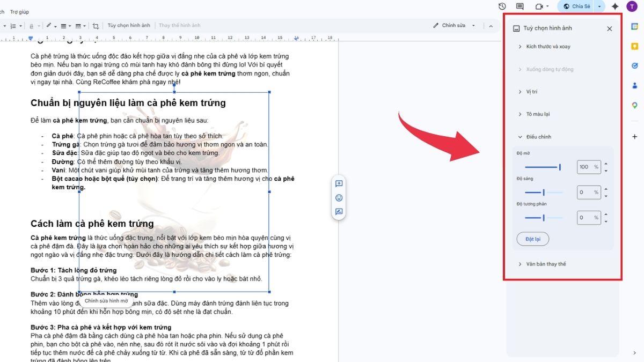644x362 pixels.
Task: Open the Chỉnh sửa editing mode dropdown
Action: 455,26
